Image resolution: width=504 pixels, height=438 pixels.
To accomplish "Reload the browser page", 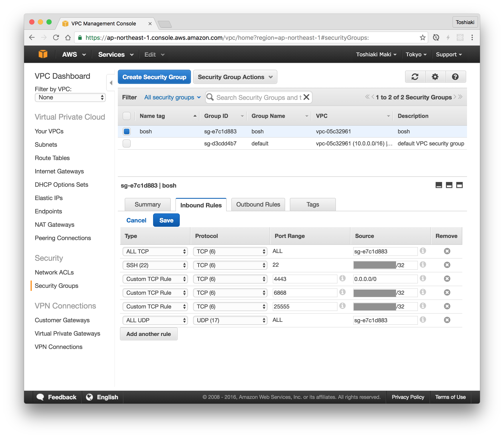I will click(56, 37).
